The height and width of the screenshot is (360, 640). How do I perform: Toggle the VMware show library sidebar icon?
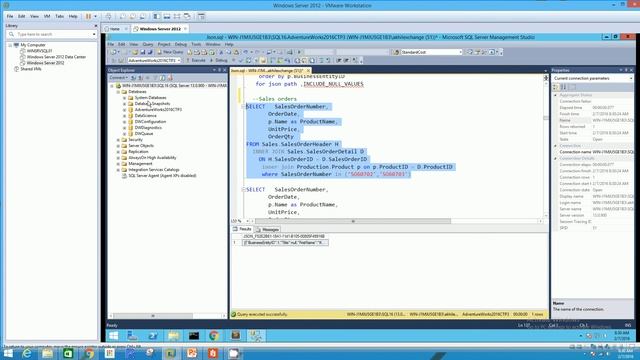[157, 16]
